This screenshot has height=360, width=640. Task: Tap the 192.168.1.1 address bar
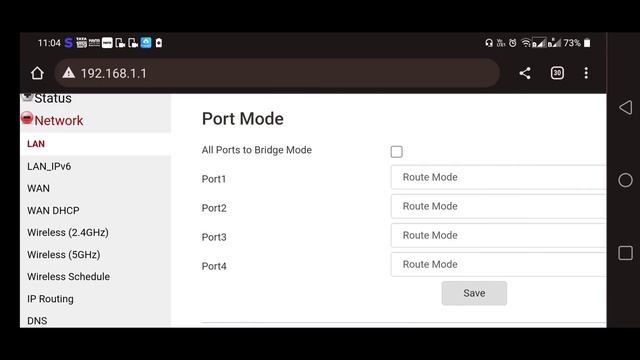coord(277,73)
